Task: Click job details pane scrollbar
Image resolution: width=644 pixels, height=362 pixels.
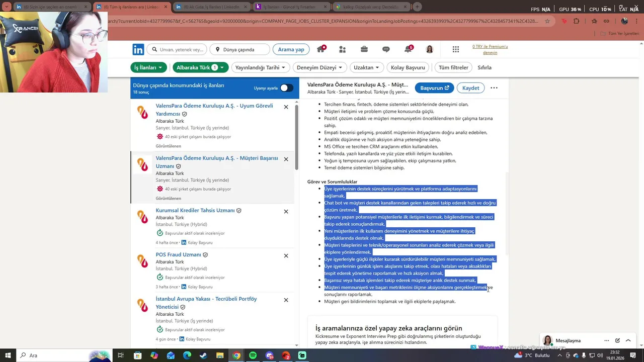Action: tap(507, 214)
